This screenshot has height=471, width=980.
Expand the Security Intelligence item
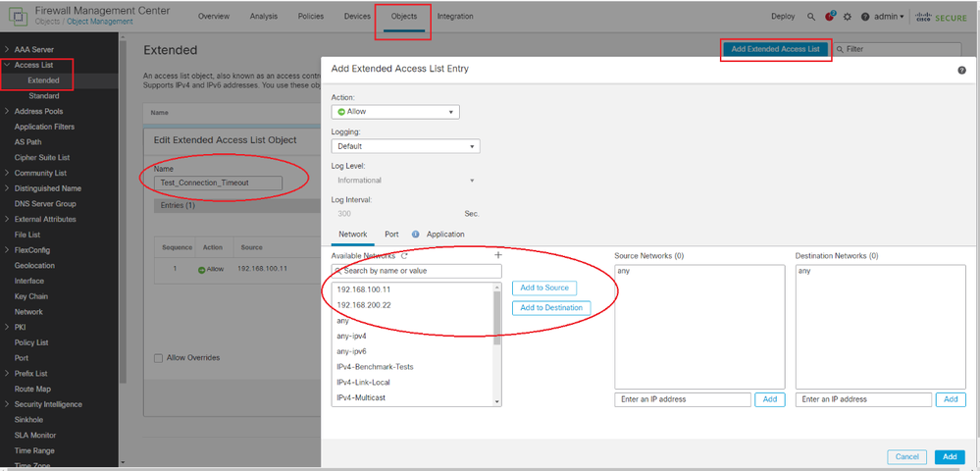(6, 404)
